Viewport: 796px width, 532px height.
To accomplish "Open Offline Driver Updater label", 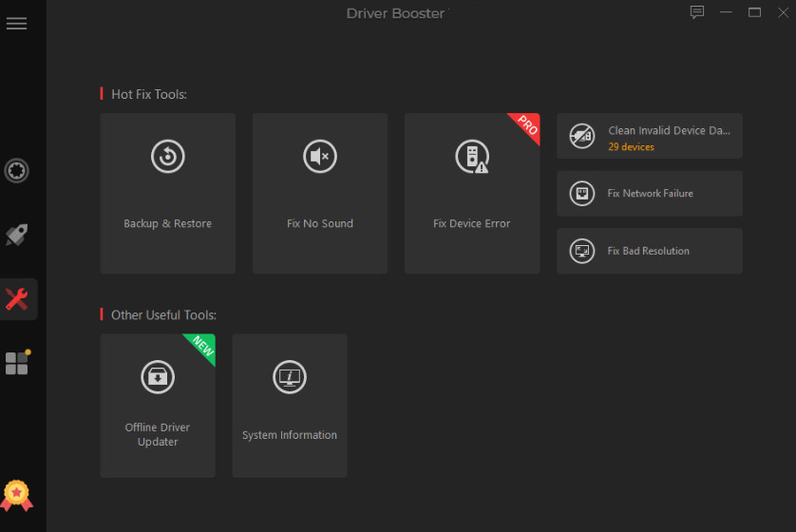I will pos(158,434).
